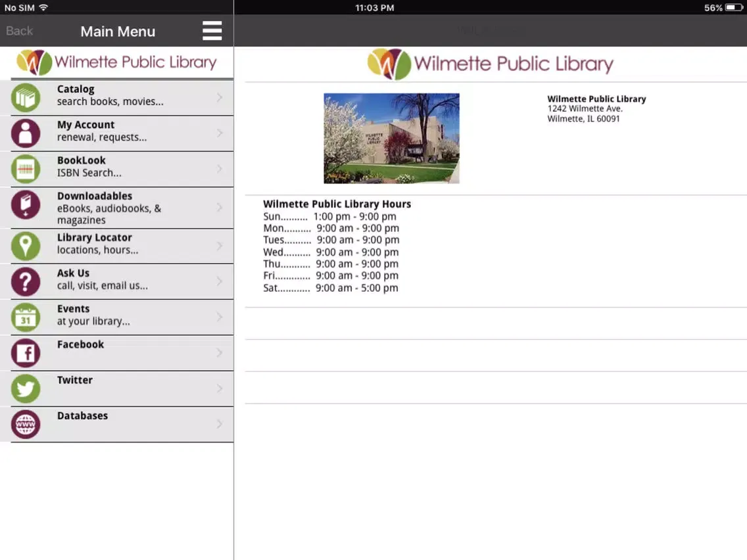Screen dimensions: 747x560
Task: Expand Downloadables row chevron
Action: [219, 208]
